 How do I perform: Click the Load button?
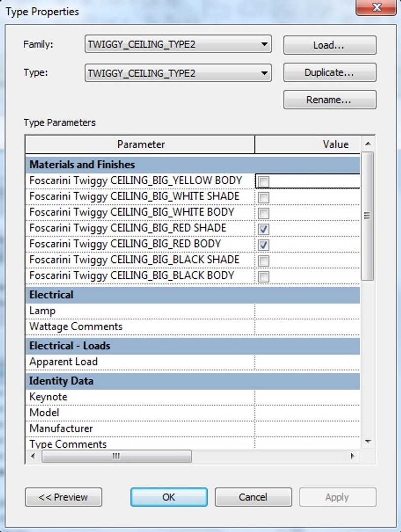click(330, 45)
